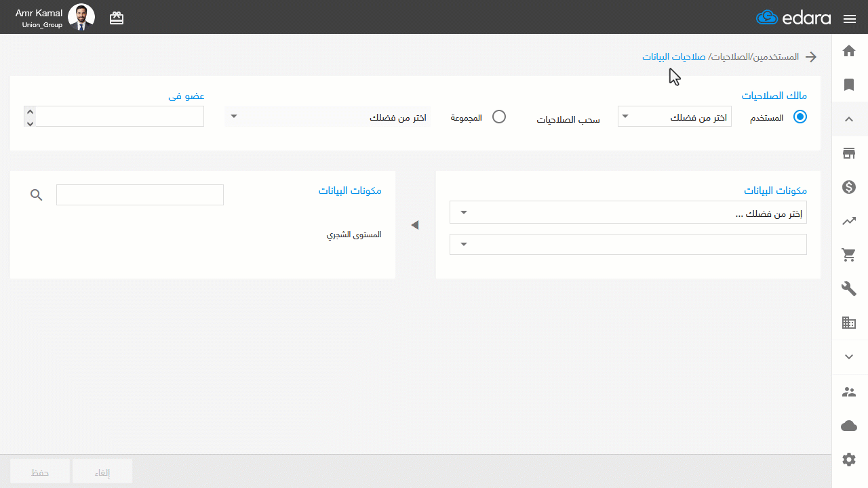The image size is (868, 488).
Task: Open the people sidebar icon
Action: tap(849, 392)
